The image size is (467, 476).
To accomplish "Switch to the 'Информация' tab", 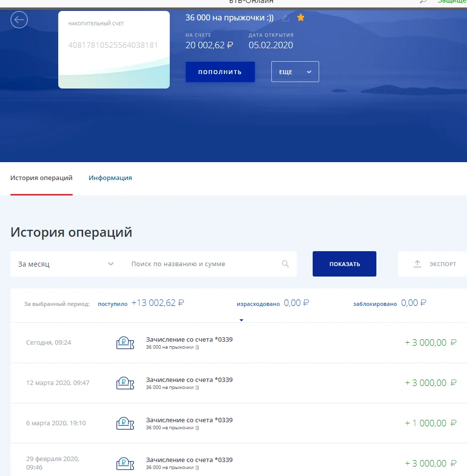I will pyautogui.click(x=110, y=178).
